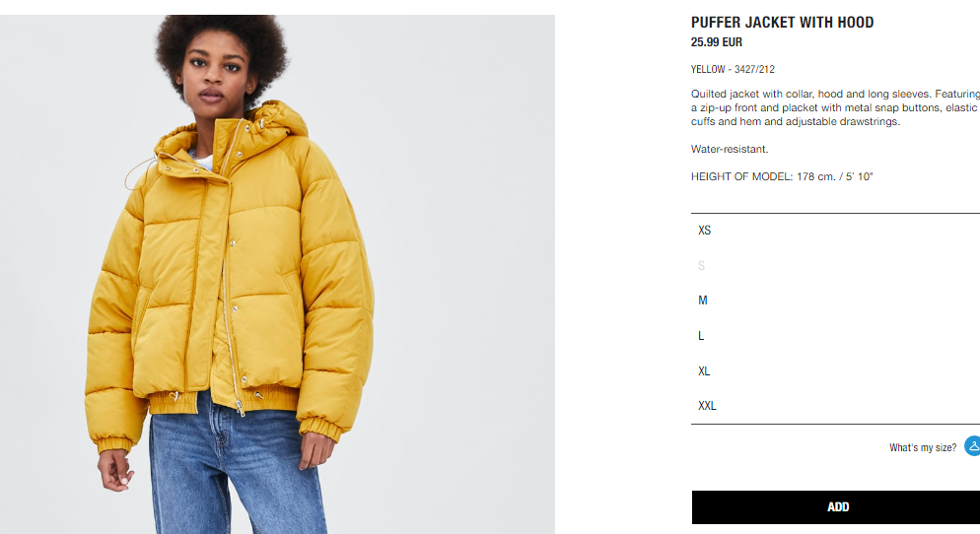Click the YELLOW - 3427/212 reference text
Screen dimensions: 980x534
pyautogui.click(x=733, y=69)
